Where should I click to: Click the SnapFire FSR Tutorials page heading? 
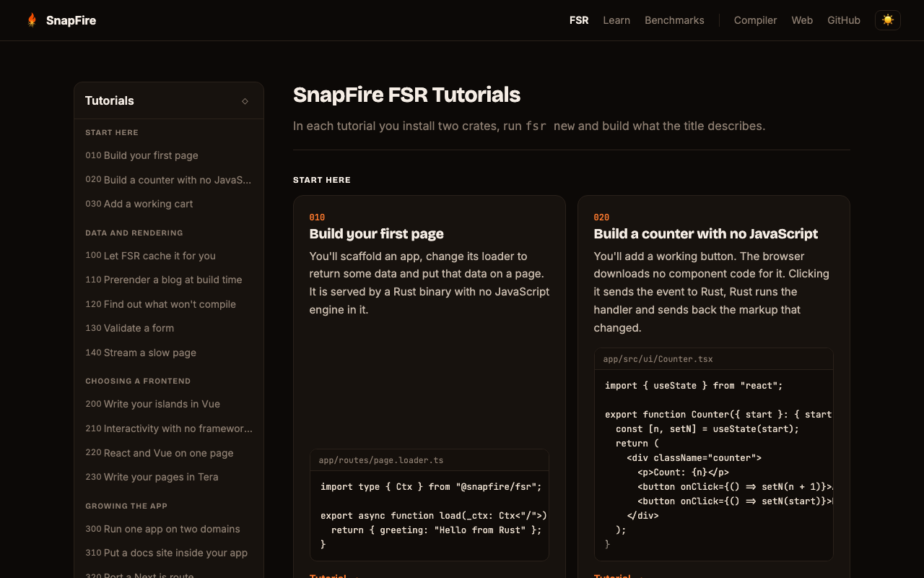[406, 95]
